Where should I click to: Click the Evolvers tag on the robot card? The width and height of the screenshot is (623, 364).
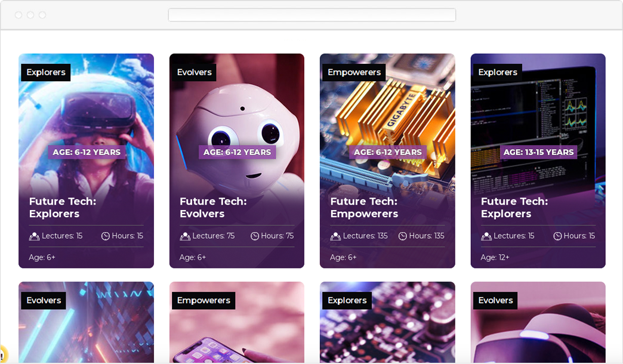pyautogui.click(x=194, y=72)
